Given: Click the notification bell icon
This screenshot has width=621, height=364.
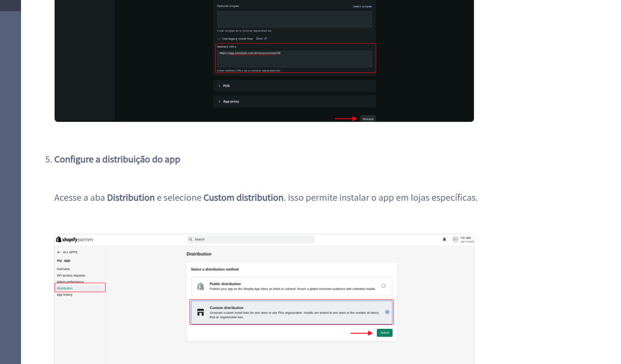Looking at the screenshot, I should (444, 239).
